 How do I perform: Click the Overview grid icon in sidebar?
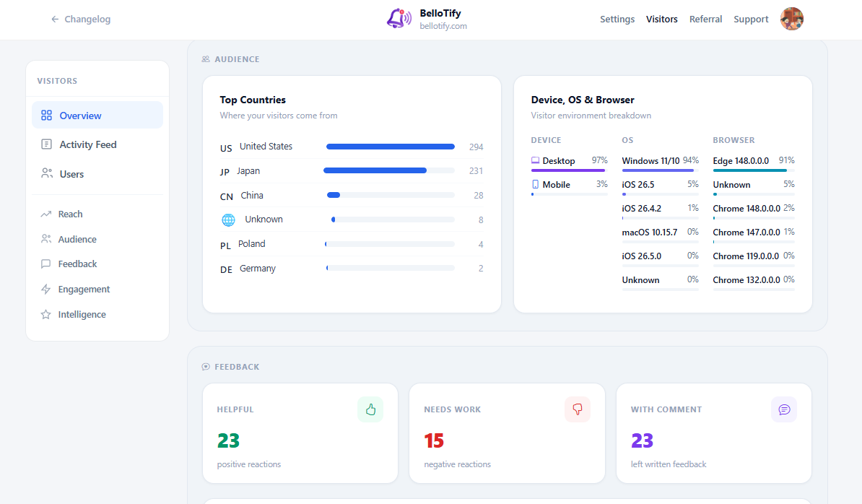(x=47, y=115)
